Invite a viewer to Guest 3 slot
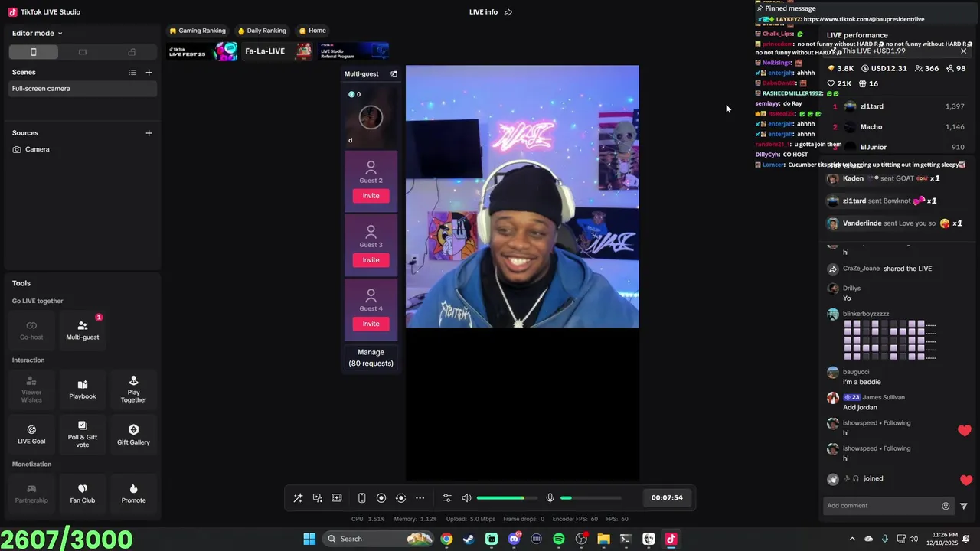Image resolution: width=980 pixels, height=551 pixels. 371,260
